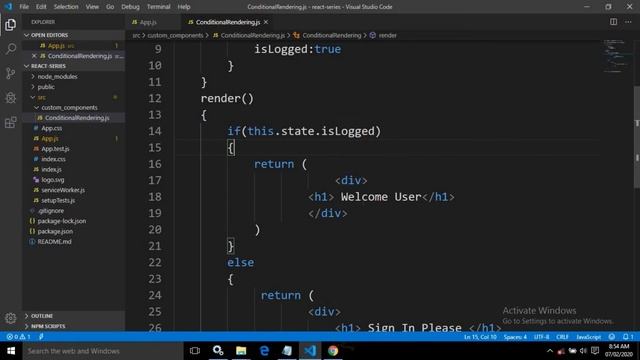
Task: Open Chrome from the taskbar
Action: (333, 351)
